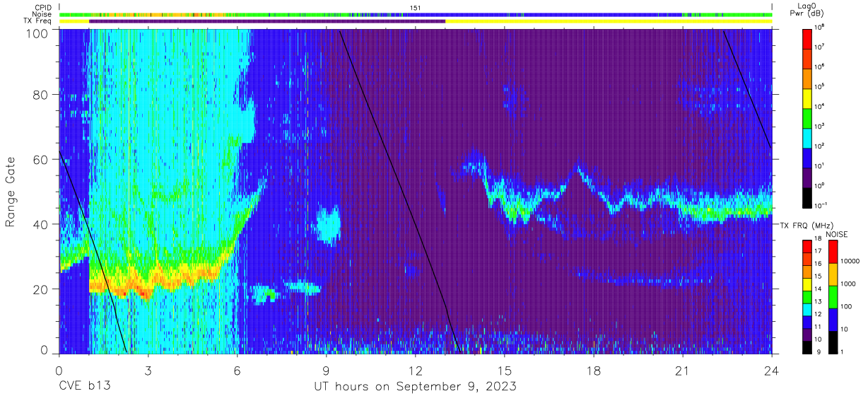Click the yellow segment of the Lag0 Pwr colorbar
This screenshot has width=868, height=401.
tap(807, 98)
